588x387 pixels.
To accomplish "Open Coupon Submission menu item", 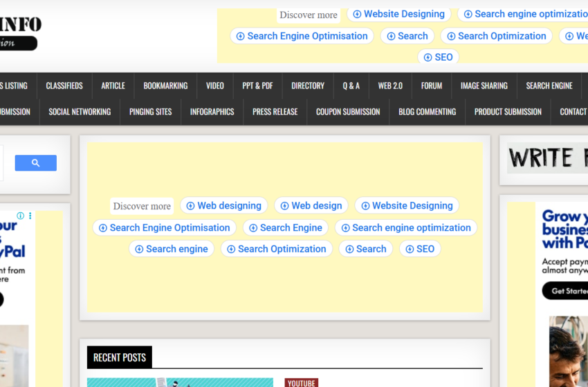I will tap(348, 112).
